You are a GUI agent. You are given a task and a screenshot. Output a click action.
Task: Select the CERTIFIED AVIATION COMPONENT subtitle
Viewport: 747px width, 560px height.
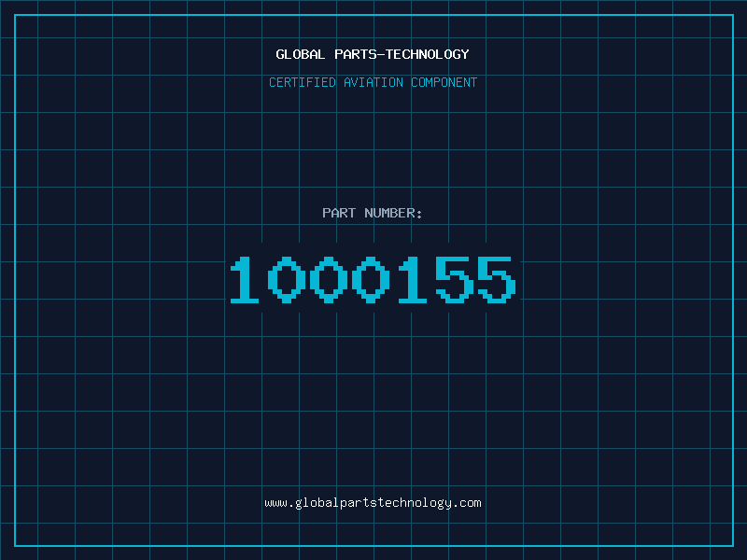[373, 82]
